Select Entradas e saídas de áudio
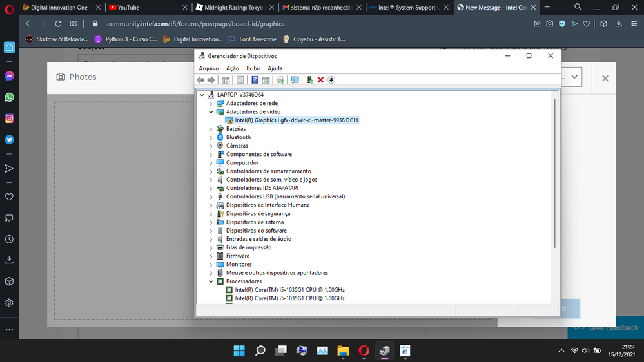Image resolution: width=644 pixels, height=362 pixels. (x=259, y=239)
